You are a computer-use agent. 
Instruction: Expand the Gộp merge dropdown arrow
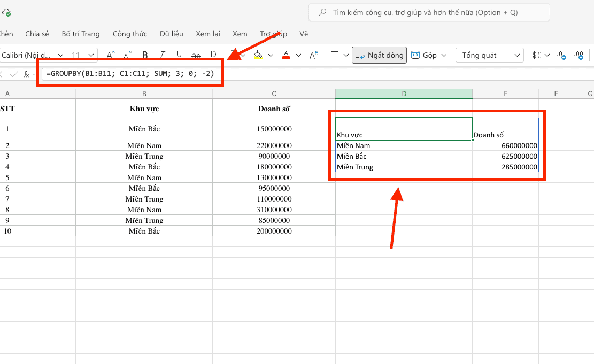pyautogui.click(x=444, y=55)
